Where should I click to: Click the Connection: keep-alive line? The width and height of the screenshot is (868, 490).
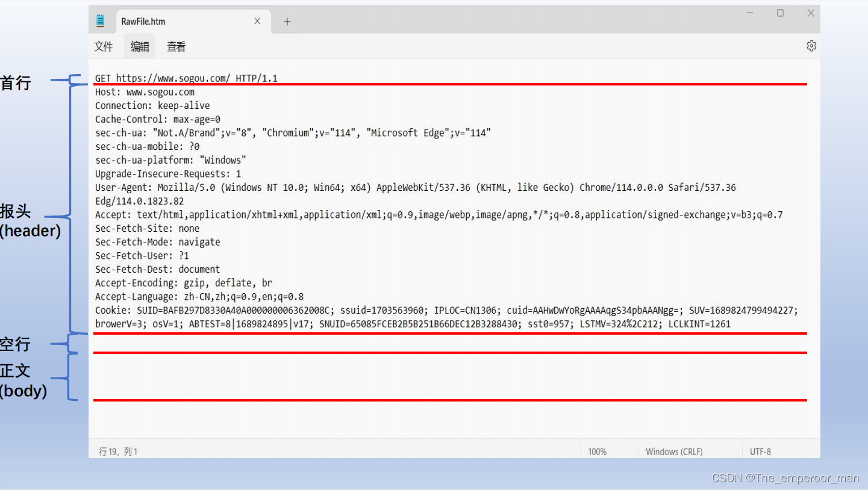[152, 105]
